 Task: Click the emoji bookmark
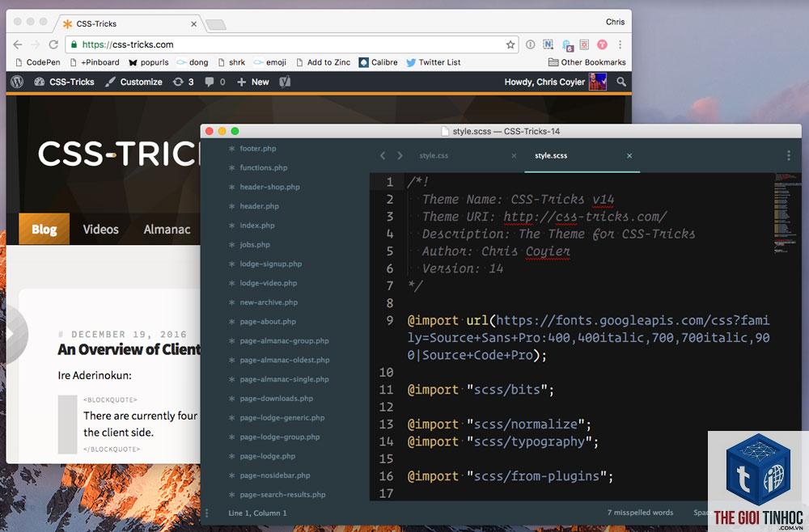pyautogui.click(x=270, y=62)
